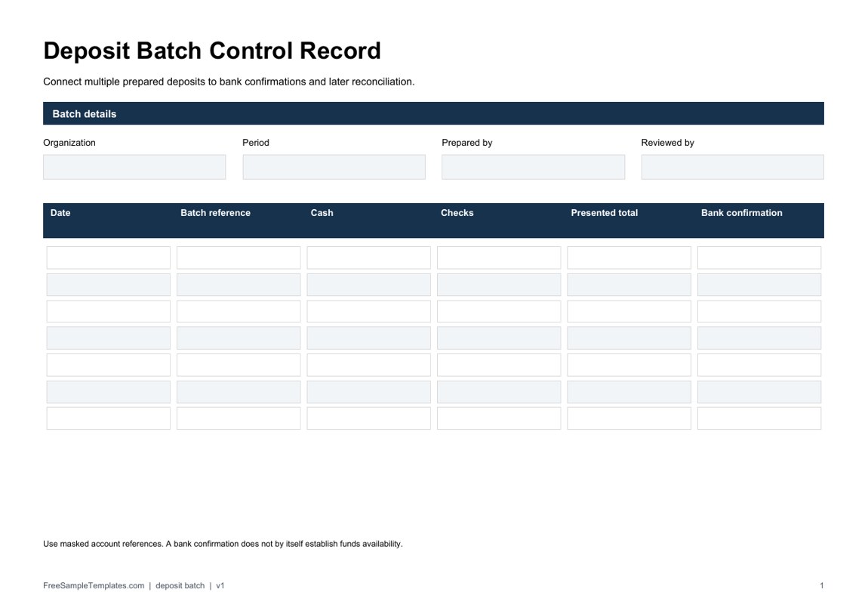Click the "Checks" column header

(x=457, y=213)
